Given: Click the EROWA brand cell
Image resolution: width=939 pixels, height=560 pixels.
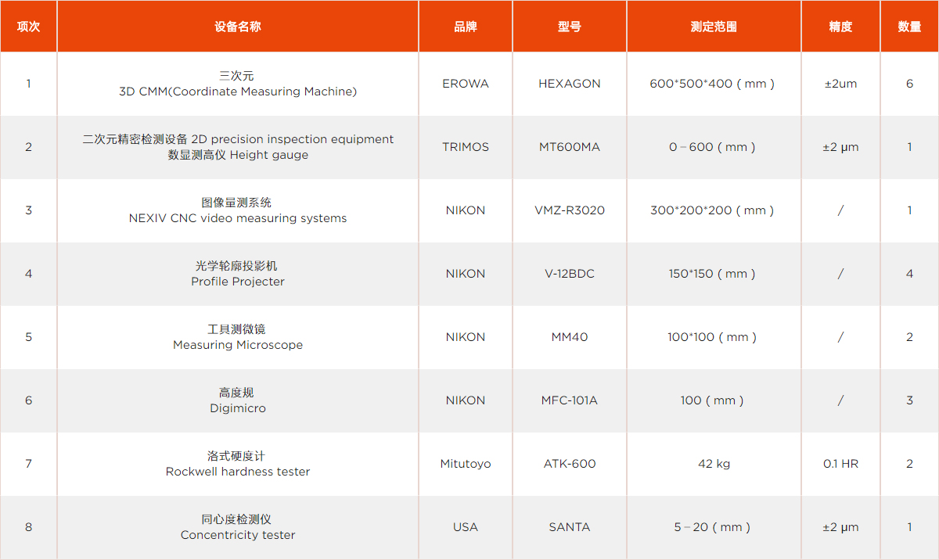Looking at the screenshot, I should 466,84.
